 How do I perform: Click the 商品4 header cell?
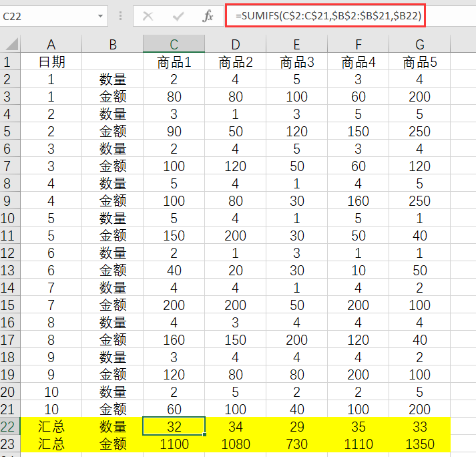pyautogui.click(x=359, y=62)
